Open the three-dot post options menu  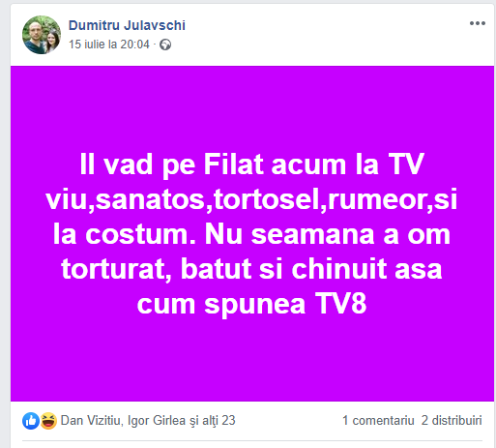[478, 23]
